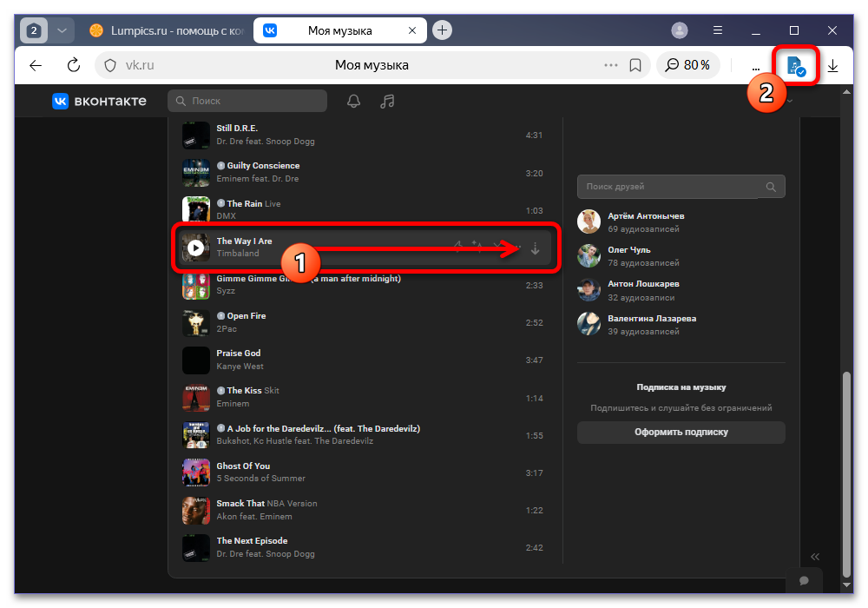The height and width of the screenshot is (608, 868).
Task: Open Still D.R.E. album cover
Action: [x=196, y=135]
